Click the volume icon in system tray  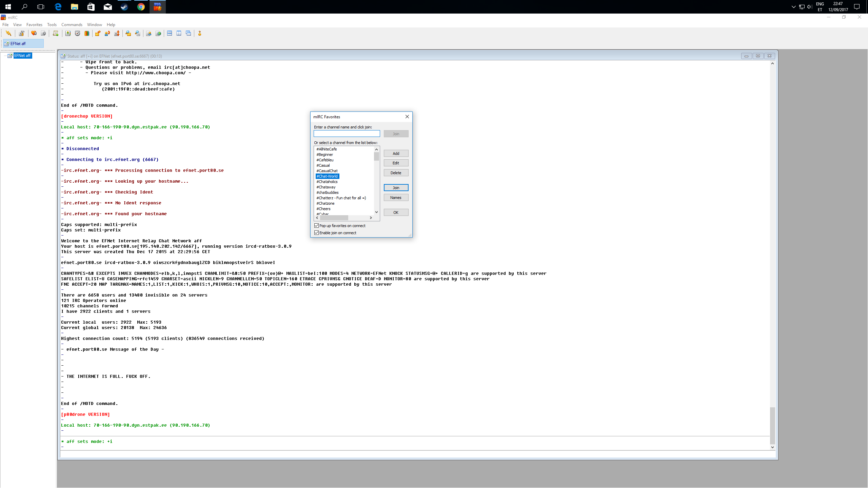point(810,7)
